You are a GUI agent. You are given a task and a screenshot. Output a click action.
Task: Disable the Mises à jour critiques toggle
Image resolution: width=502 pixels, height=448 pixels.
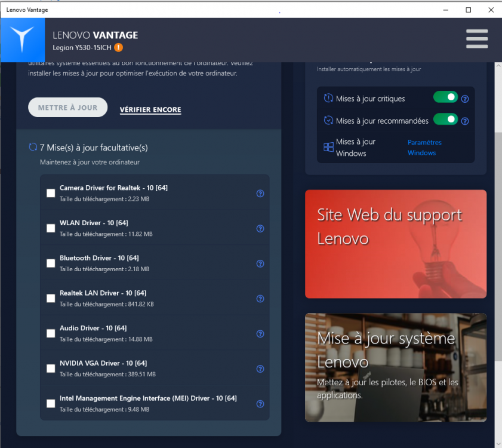(x=445, y=97)
